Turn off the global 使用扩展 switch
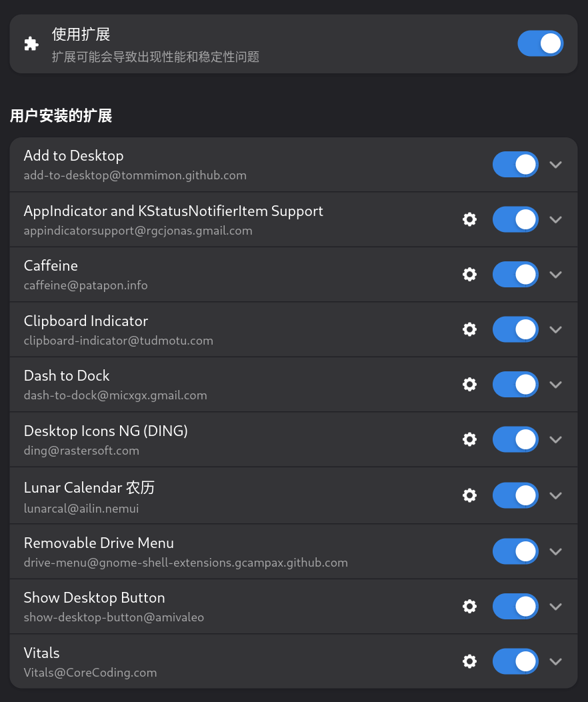Screen dimensions: 588x702 tap(541, 43)
